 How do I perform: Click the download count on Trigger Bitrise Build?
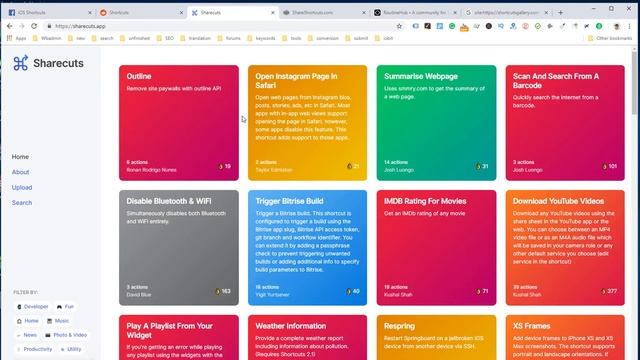(x=353, y=291)
